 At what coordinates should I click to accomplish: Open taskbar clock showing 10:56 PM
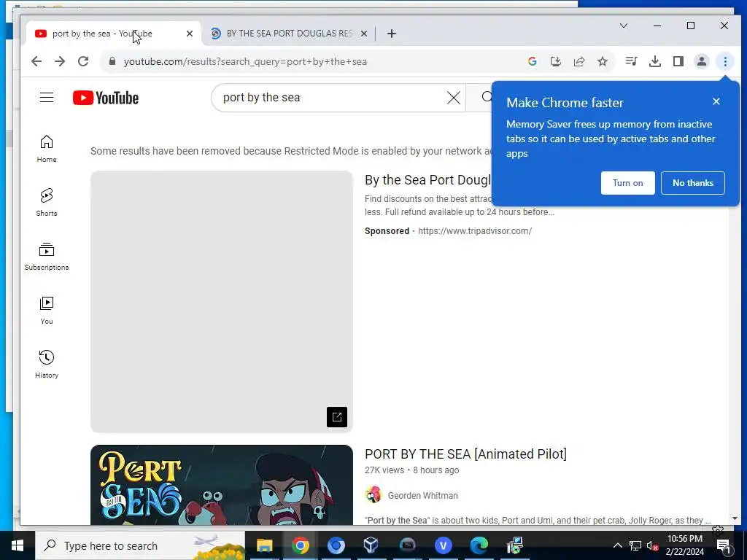click(x=684, y=545)
